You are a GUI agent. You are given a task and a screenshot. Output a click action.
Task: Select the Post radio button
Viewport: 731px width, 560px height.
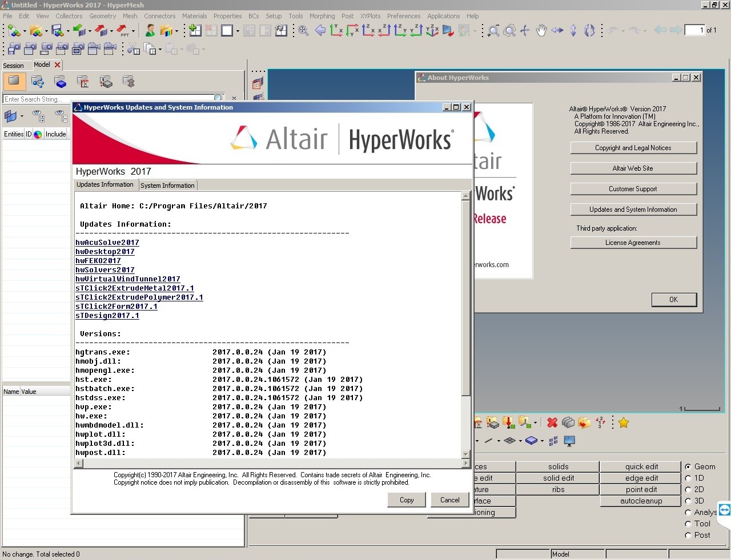pyautogui.click(x=688, y=535)
